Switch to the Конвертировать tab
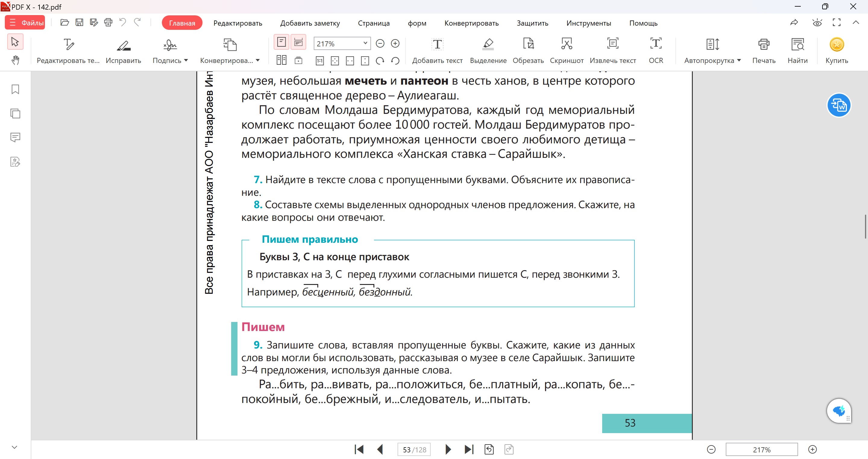The height and width of the screenshot is (459, 868). click(471, 23)
